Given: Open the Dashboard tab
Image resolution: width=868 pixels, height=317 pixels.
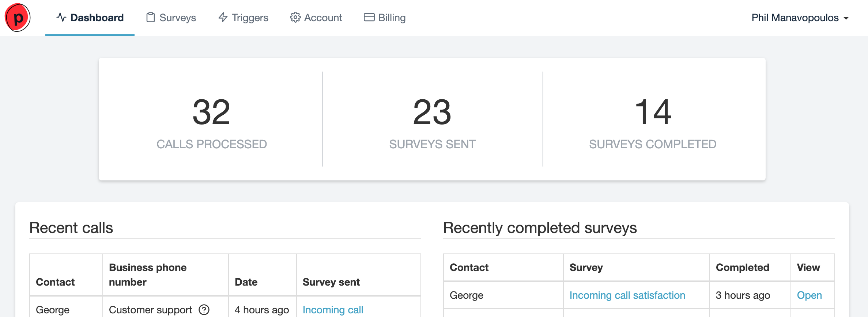Looking at the screenshot, I should pyautogui.click(x=90, y=18).
